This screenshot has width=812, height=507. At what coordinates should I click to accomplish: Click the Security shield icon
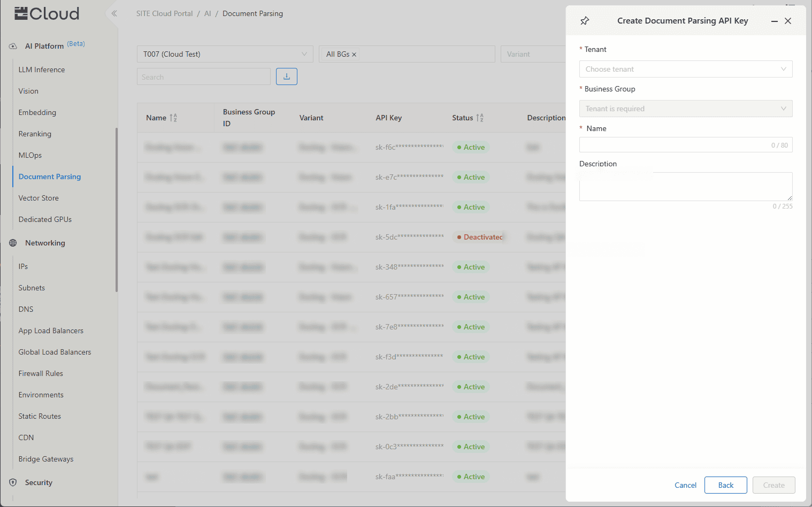click(x=13, y=482)
